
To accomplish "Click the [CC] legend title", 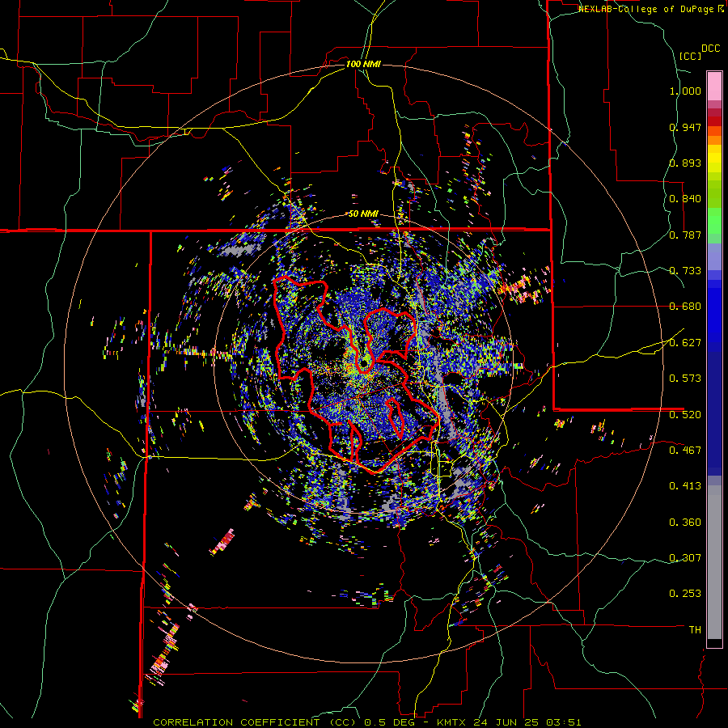I will [690, 56].
